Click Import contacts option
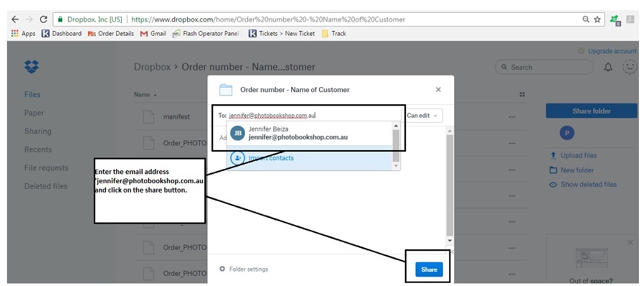644x286 pixels. [310, 158]
